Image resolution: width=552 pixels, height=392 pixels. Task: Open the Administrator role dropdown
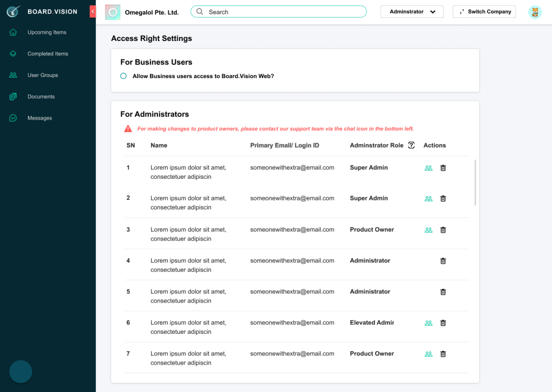(412, 12)
